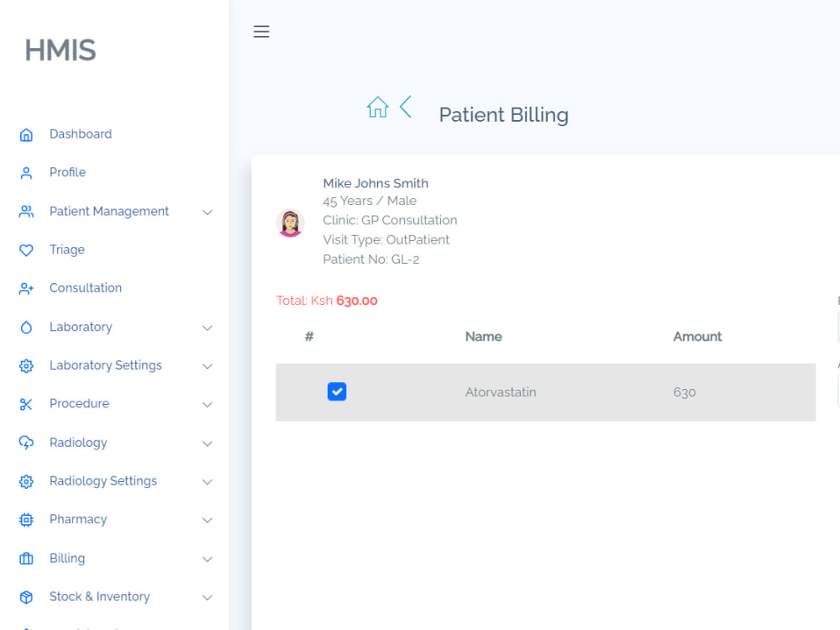Expand the Laboratory Settings chevron
The width and height of the screenshot is (840, 630).
point(207,366)
